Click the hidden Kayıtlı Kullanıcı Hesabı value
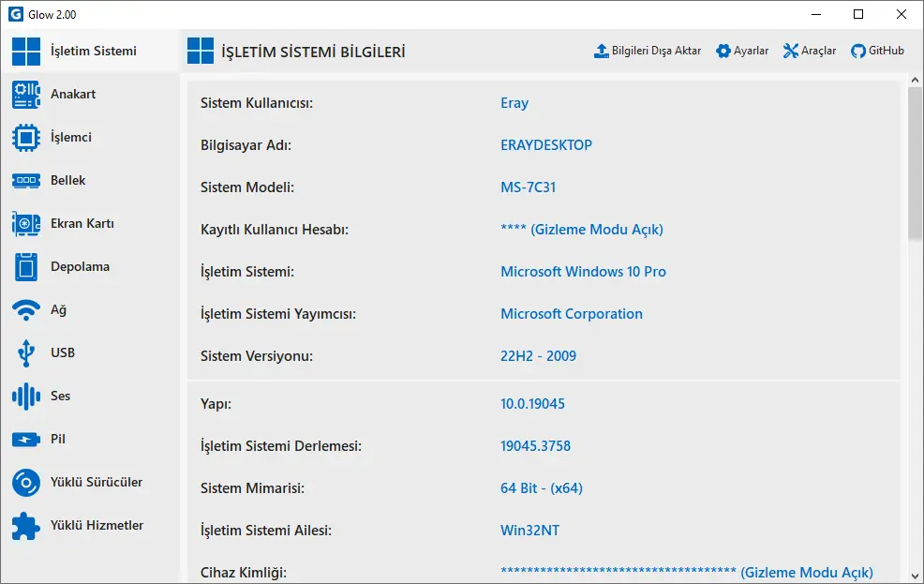 click(x=582, y=230)
